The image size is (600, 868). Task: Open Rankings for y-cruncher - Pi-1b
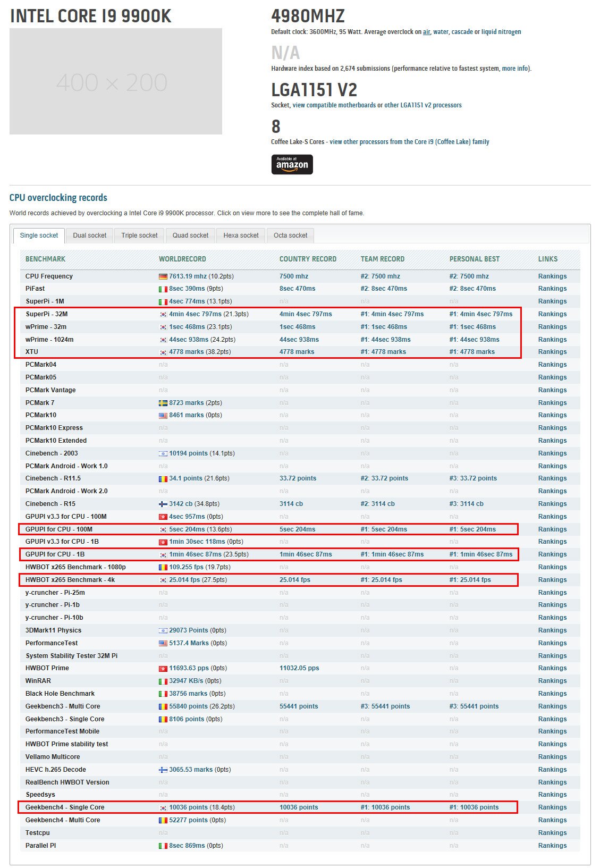[552, 605]
